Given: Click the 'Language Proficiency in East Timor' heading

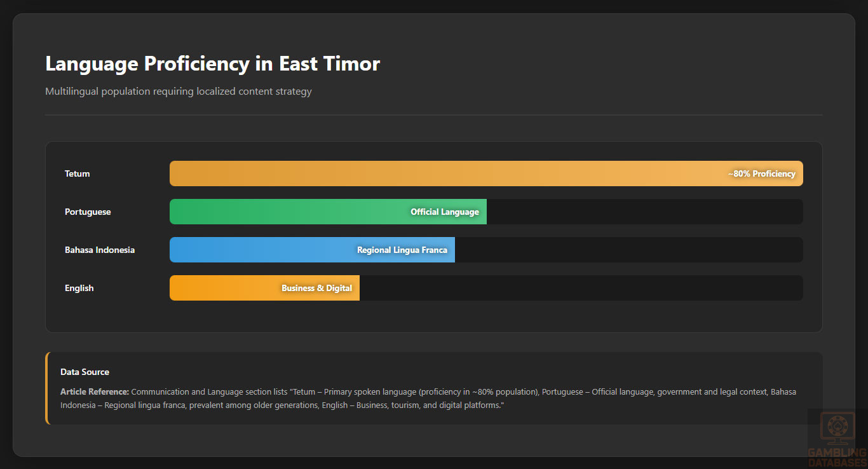Looking at the screenshot, I should [212, 64].
